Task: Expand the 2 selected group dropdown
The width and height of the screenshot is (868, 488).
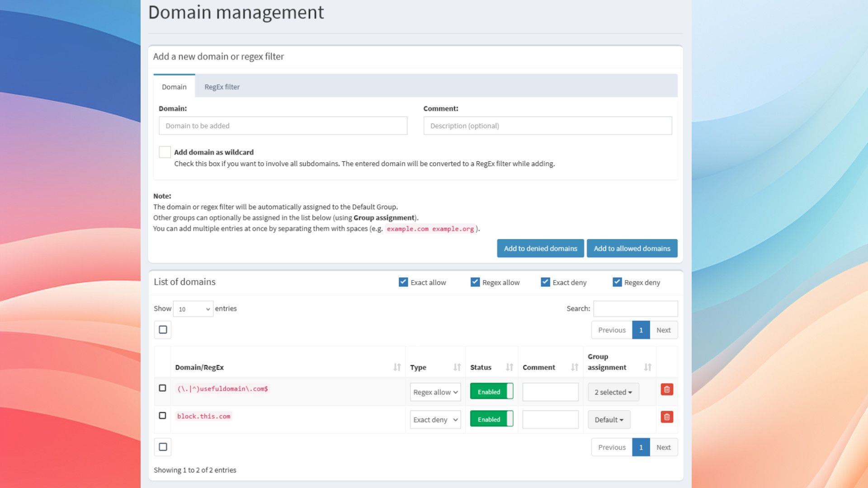Action: click(613, 392)
